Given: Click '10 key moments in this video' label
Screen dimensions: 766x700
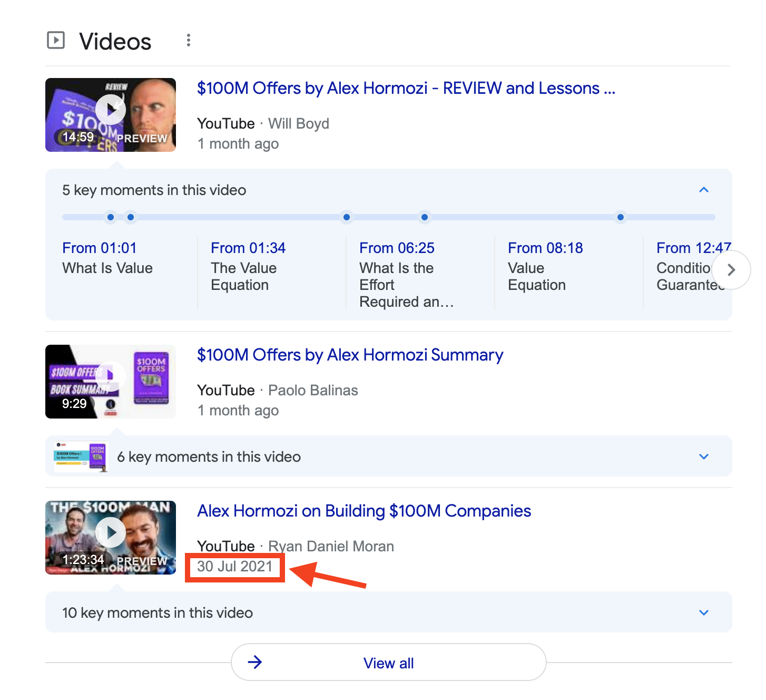Looking at the screenshot, I should pos(158,613).
